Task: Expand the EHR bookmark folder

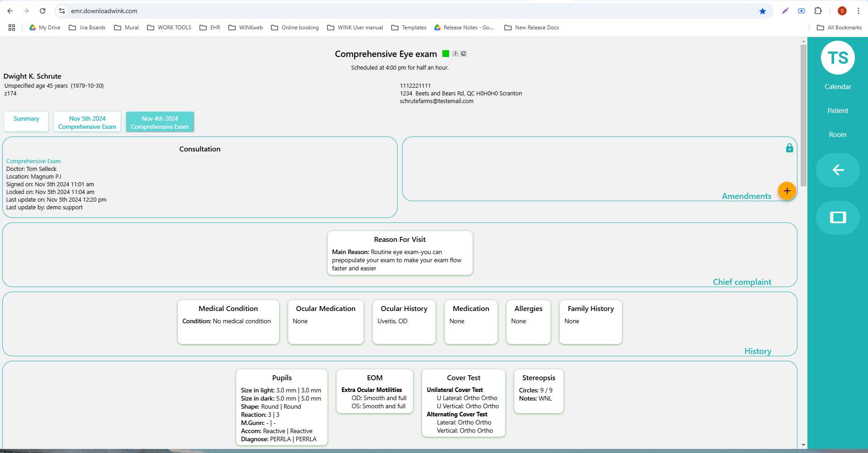Action: (x=210, y=28)
